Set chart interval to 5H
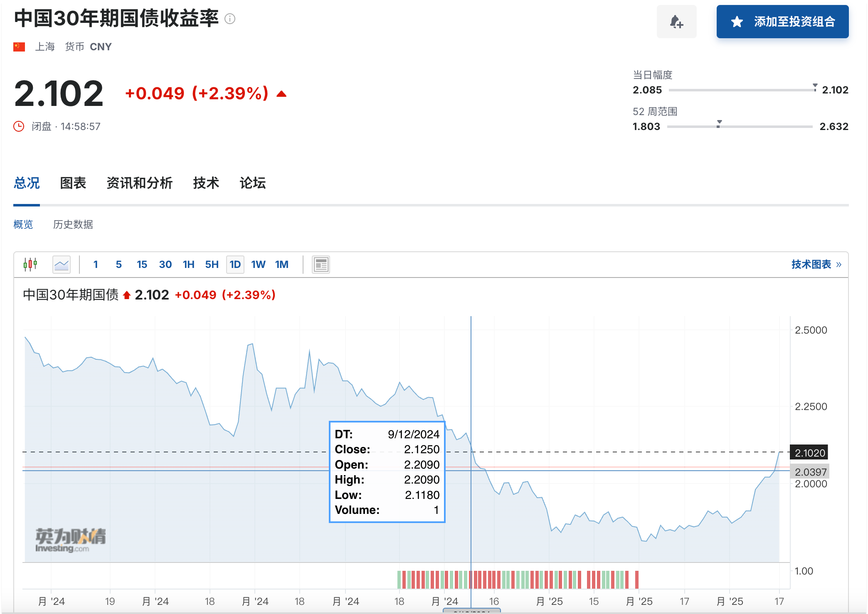The image size is (868, 614). [x=212, y=264]
